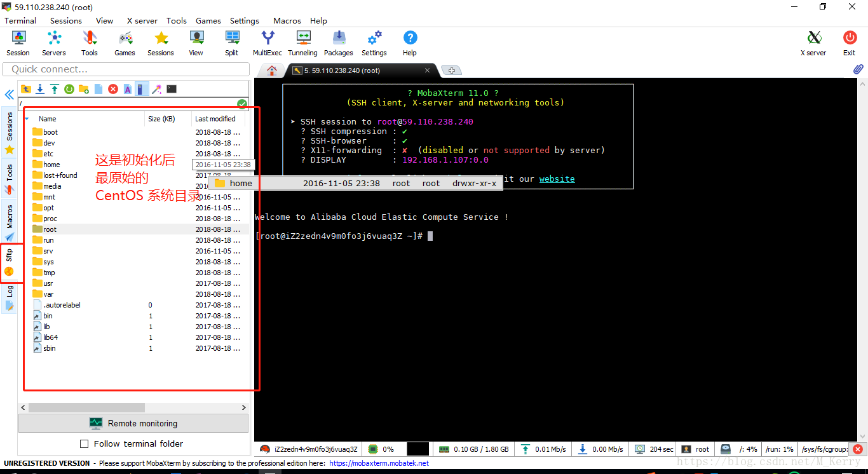Click the Help toolbar icon
868x474 pixels.
pyautogui.click(x=410, y=43)
